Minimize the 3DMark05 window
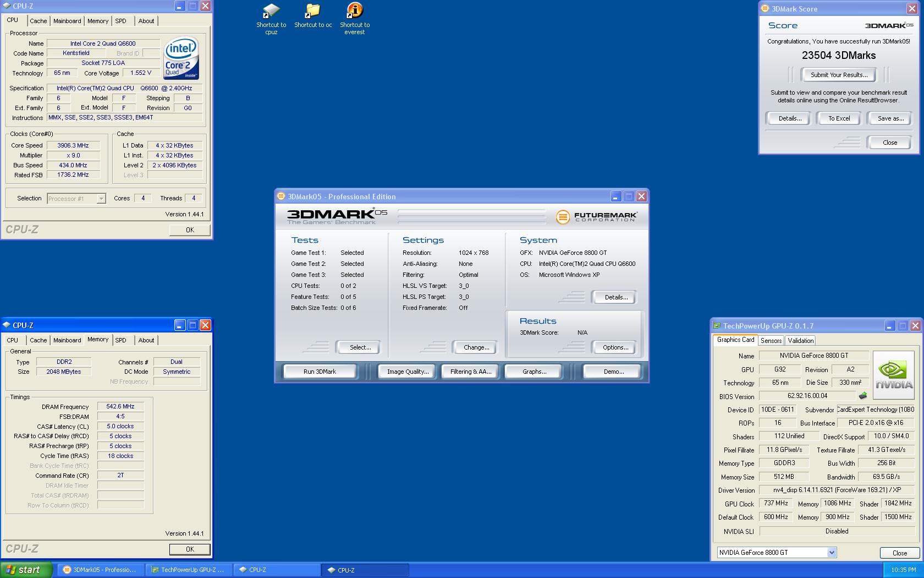Screen dimensions: 924x578 coord(615,197)
